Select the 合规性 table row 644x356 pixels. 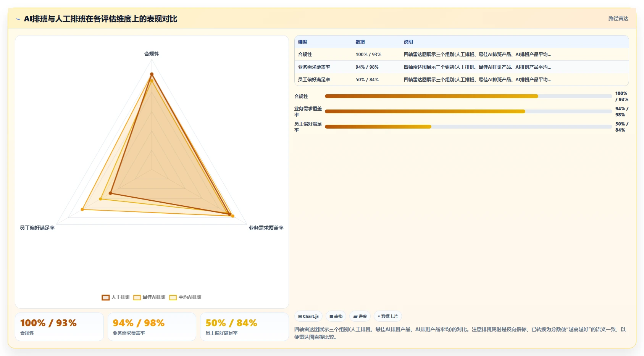click(462, 55)
